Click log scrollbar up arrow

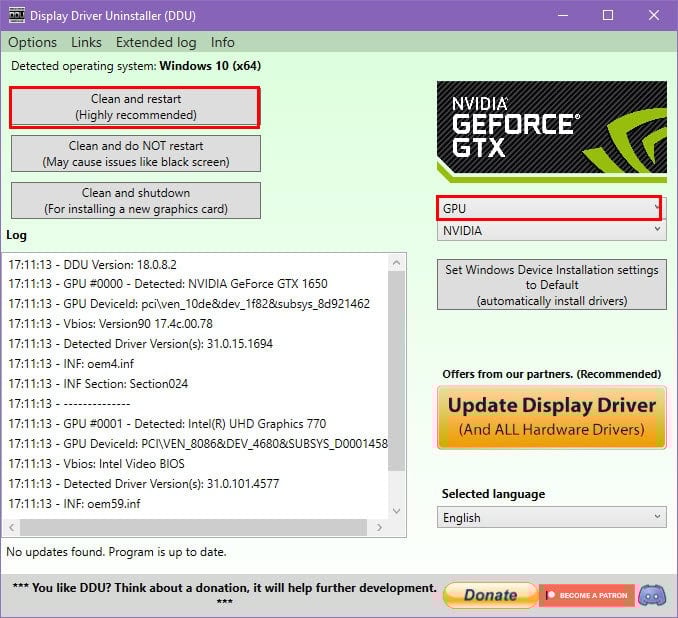pos(397,262)
